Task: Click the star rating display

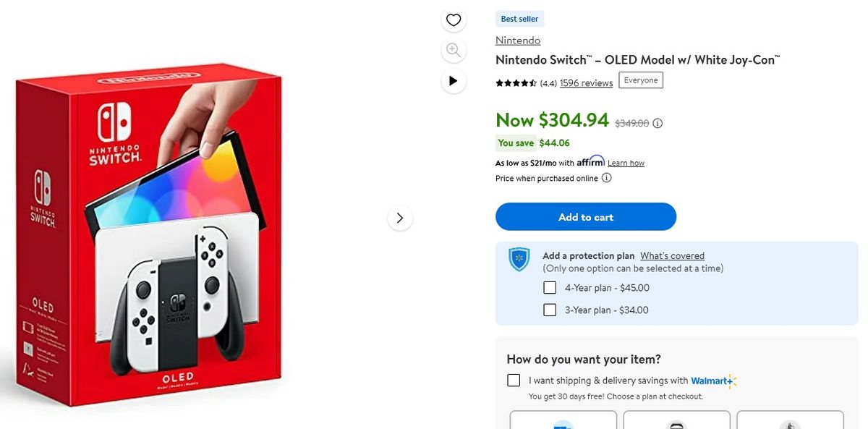Action: [x=515, y=82]
